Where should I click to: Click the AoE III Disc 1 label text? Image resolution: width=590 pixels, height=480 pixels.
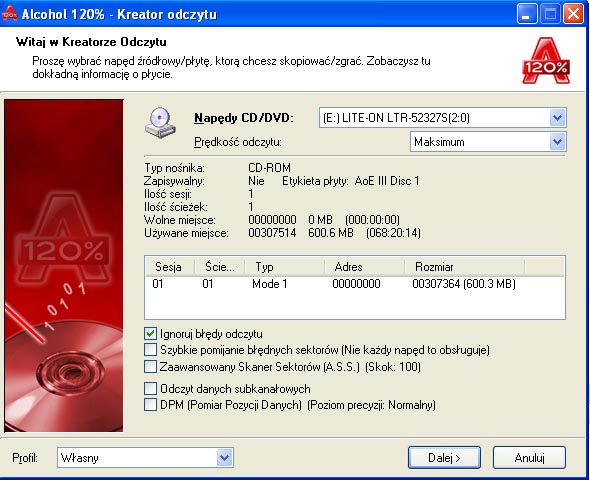[x=387, y=181]
